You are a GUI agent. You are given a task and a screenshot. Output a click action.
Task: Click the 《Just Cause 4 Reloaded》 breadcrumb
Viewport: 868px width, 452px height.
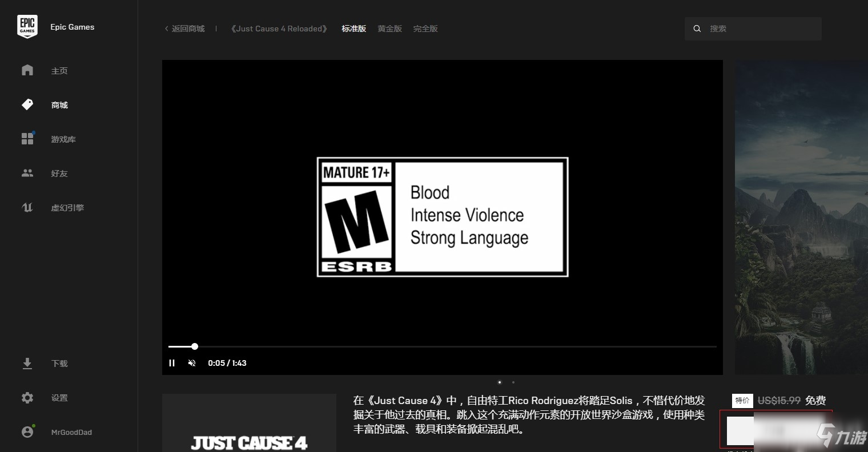click(279, 29)
